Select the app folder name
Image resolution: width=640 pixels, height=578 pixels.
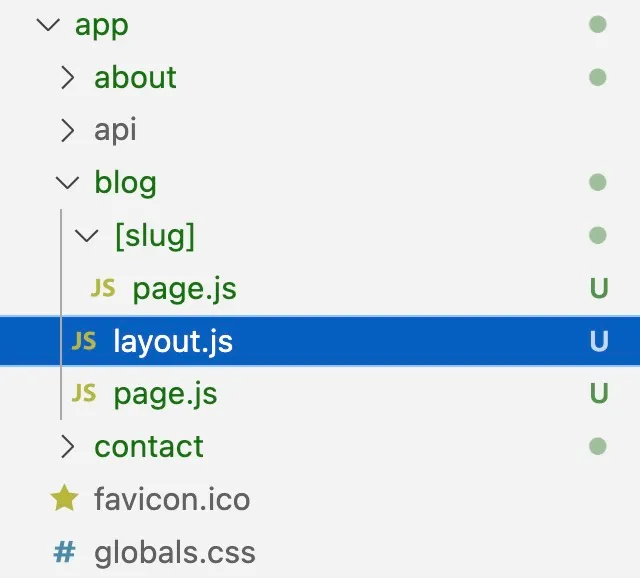pyautogui.click(x=102, y=27)
